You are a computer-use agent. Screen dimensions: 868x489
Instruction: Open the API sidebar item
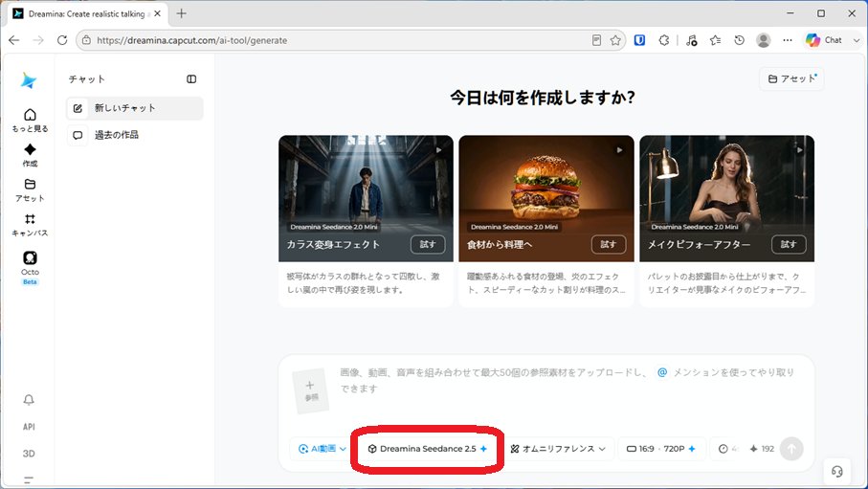click(x=29, y=427)
